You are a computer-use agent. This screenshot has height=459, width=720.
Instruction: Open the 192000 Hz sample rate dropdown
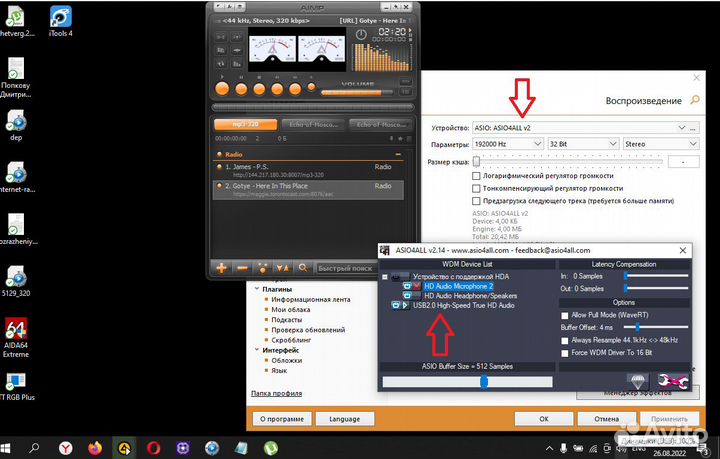(x=508, y=144)
